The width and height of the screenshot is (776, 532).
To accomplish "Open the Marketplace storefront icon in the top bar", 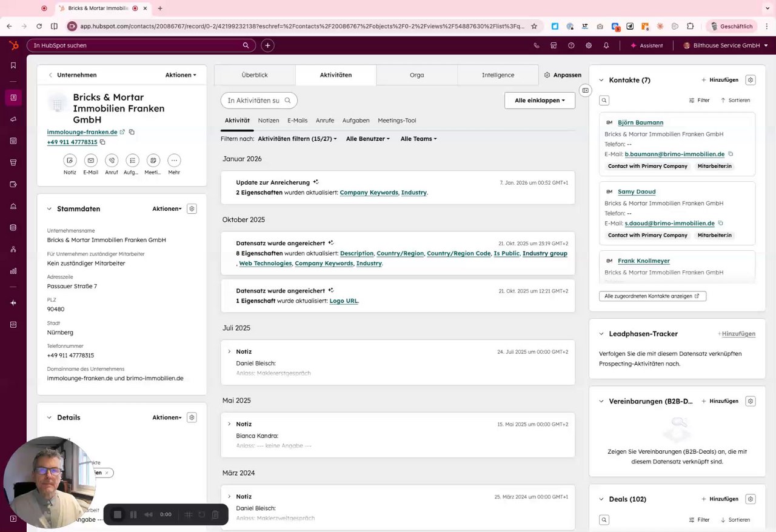I will pos(554,45).
